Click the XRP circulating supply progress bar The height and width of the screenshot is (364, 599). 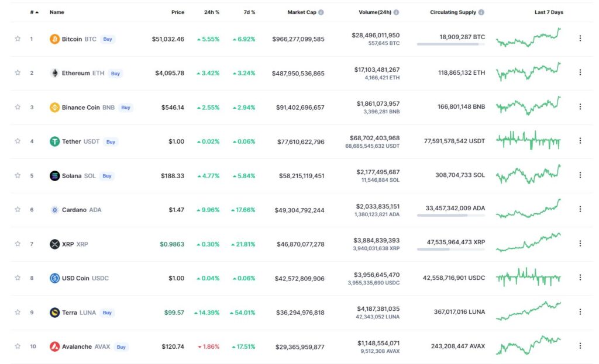click(451, 249)
